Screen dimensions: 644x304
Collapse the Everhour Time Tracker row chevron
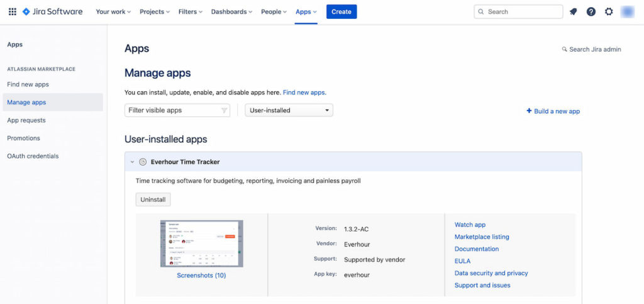(x=132, y=162)
